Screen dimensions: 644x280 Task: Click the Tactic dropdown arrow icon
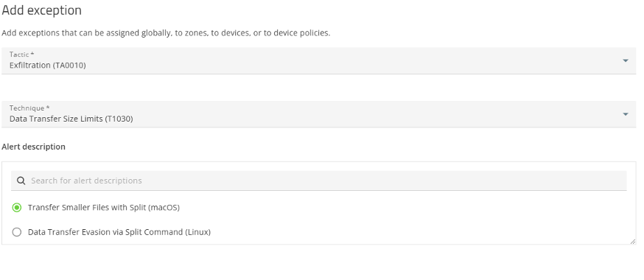coord(625,60)
